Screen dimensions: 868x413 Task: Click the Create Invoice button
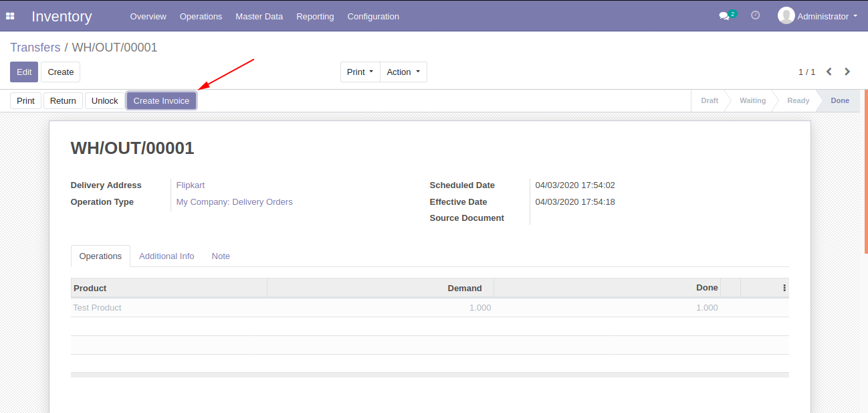[x=161, y=101]
